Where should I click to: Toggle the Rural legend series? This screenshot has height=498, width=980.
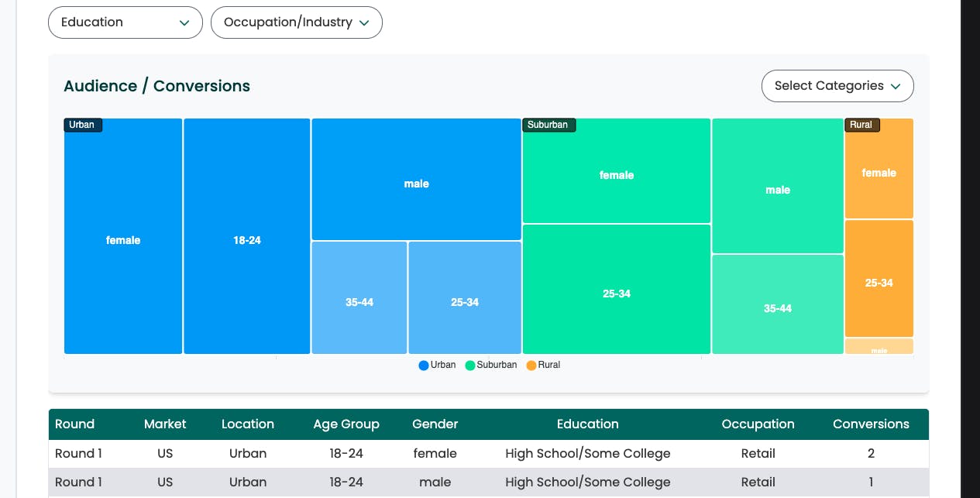[x=543, y=365]
